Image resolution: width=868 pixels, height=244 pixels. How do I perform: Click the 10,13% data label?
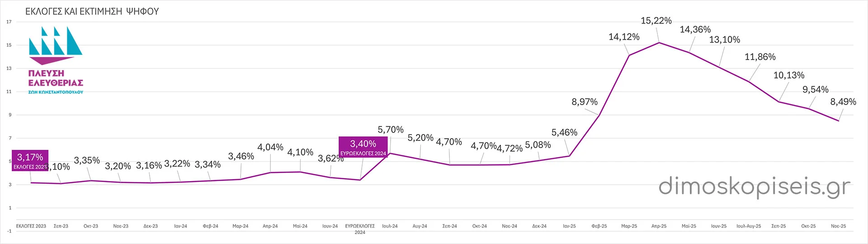click(789, 76)
